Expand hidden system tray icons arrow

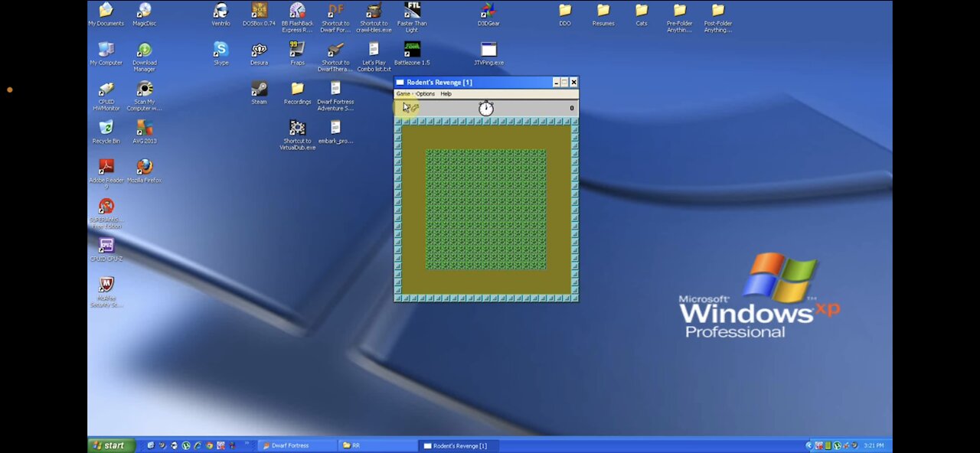809,445
